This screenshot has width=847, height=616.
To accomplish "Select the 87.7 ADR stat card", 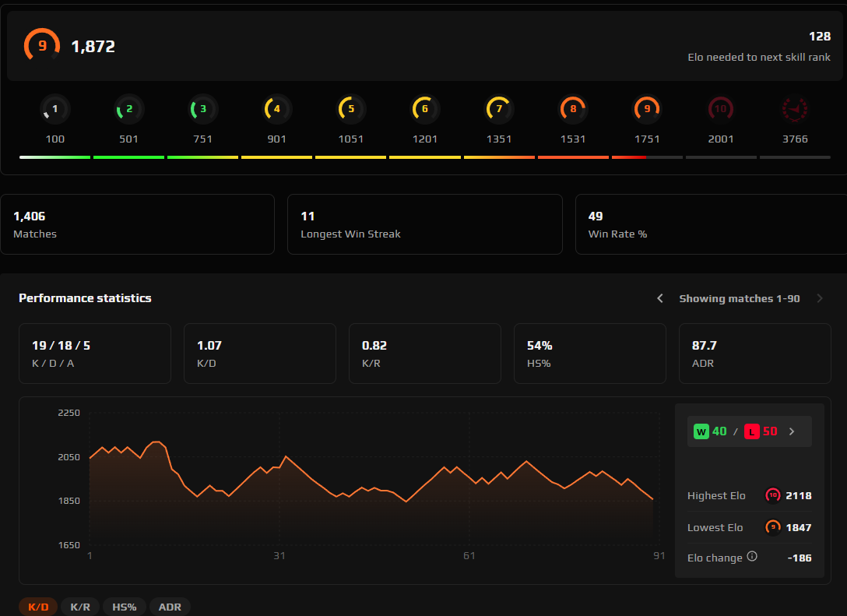I will (x=754, y=354).
